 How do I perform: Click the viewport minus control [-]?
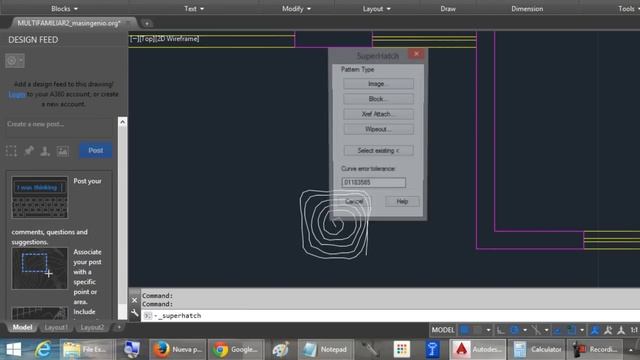click(x=134, y=39)
